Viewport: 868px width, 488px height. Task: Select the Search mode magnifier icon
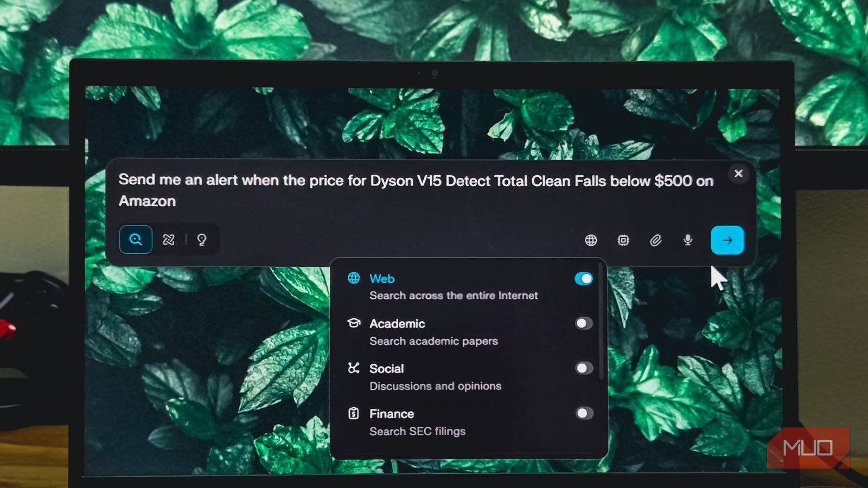[x=136, y=240]
